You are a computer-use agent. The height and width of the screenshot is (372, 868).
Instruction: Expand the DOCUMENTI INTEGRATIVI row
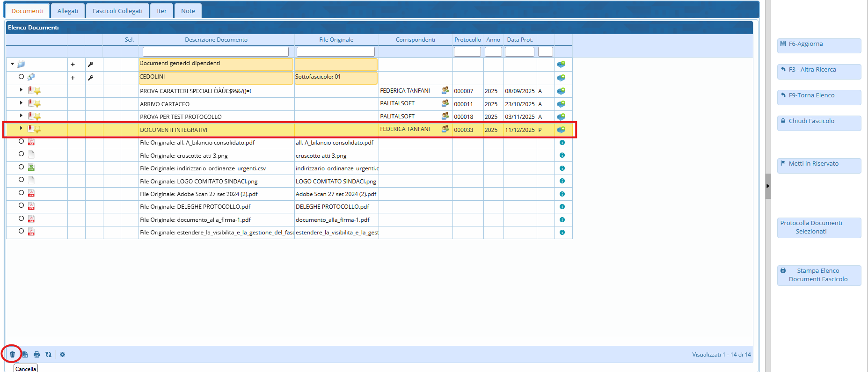pyautogui.click(x=21, y=128)
